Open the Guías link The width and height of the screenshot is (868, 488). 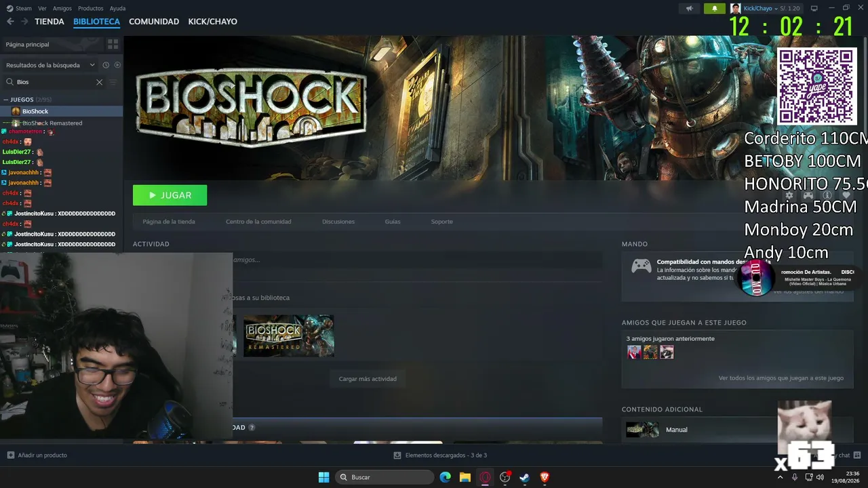[x=393, y=222]
